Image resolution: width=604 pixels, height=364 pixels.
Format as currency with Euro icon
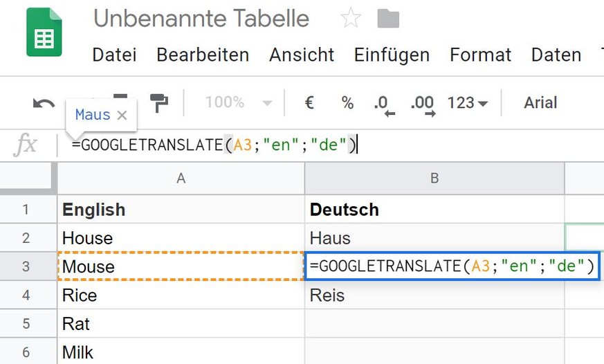click(309, 103)
